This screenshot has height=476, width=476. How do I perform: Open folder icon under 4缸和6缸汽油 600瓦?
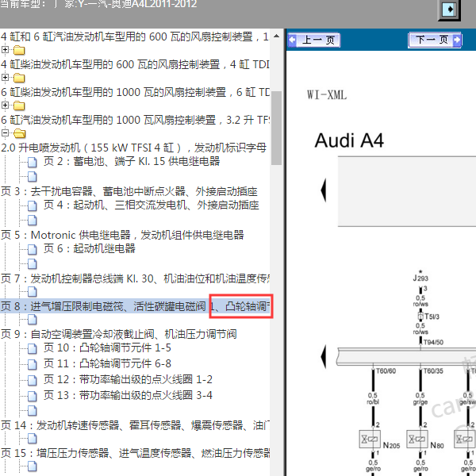[x=19, y=50]
